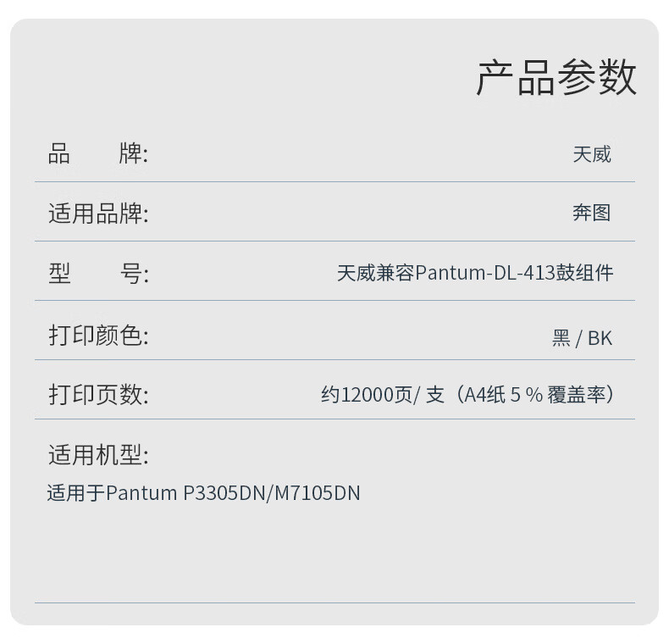The image size is (669, 644).
Task: Select the 型号 label
Action: tap(97, 274)
